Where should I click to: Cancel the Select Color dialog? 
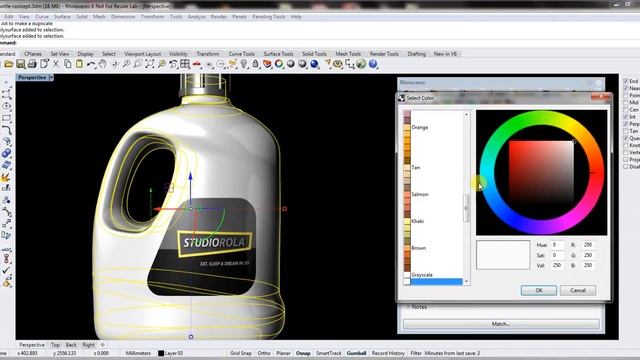tap(578, 290)
